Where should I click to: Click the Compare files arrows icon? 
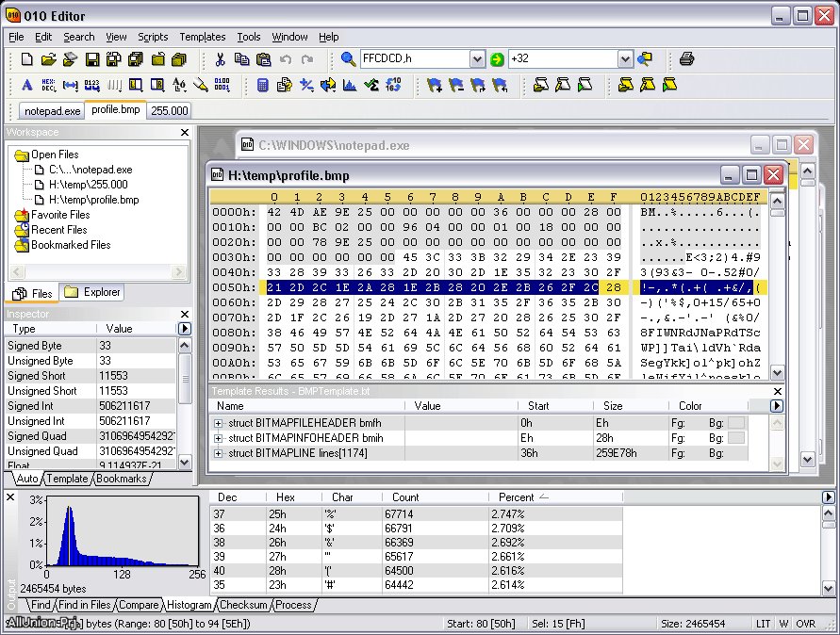(328, 85)
